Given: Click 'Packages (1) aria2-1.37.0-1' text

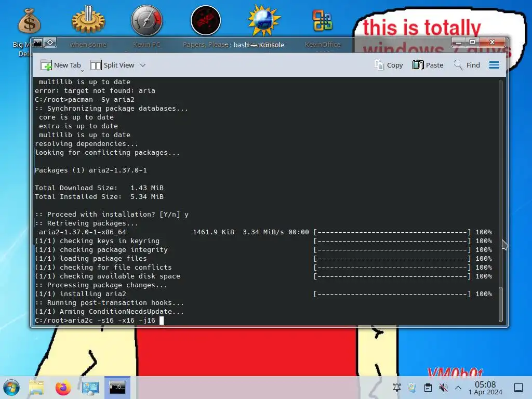Looking at the screenshot, I should click(90, 170).
